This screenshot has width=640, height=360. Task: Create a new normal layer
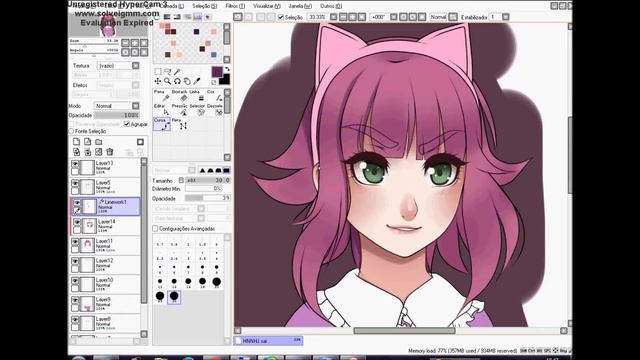76,142
